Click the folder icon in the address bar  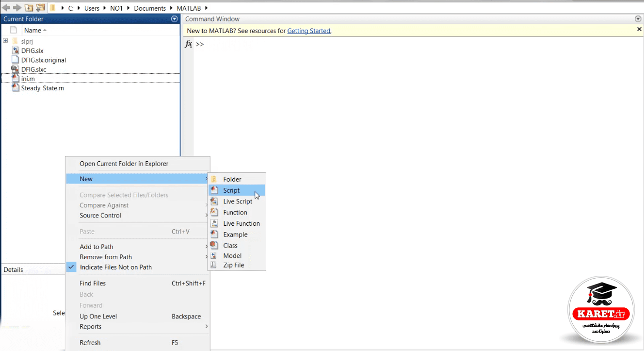click(x=53, y=8)
